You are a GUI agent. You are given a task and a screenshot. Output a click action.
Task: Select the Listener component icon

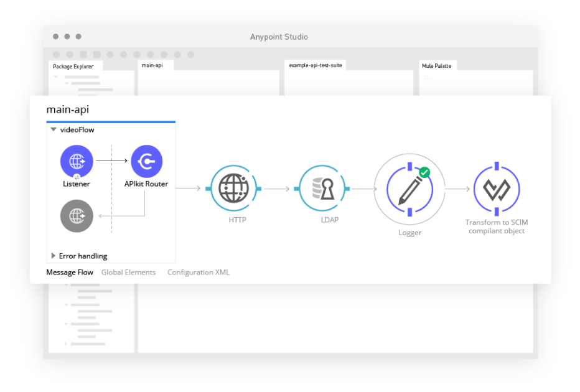[x=77, y=161]
